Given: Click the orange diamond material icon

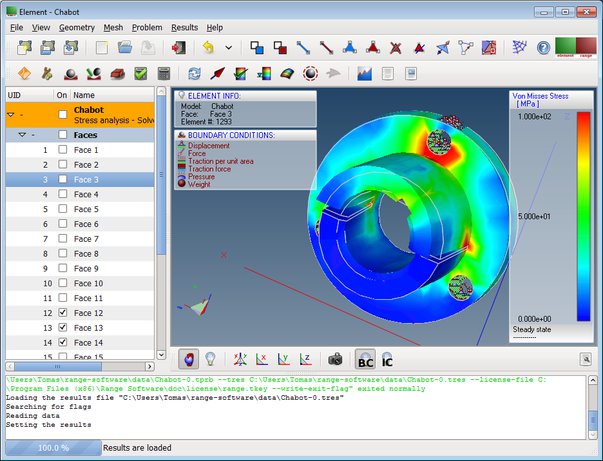Looking at the screenshot, I should [24, 73].
